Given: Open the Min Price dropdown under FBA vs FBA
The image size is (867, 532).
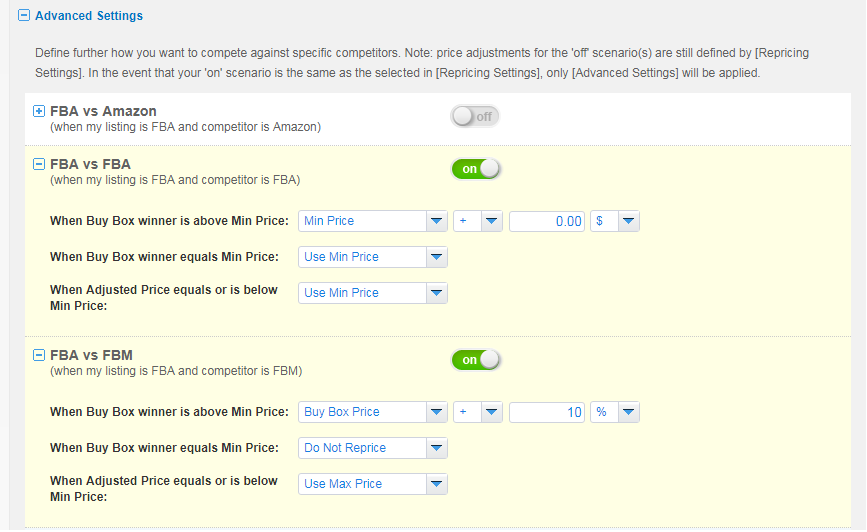Looking at the screenshot, I should [x=373, y=221].
